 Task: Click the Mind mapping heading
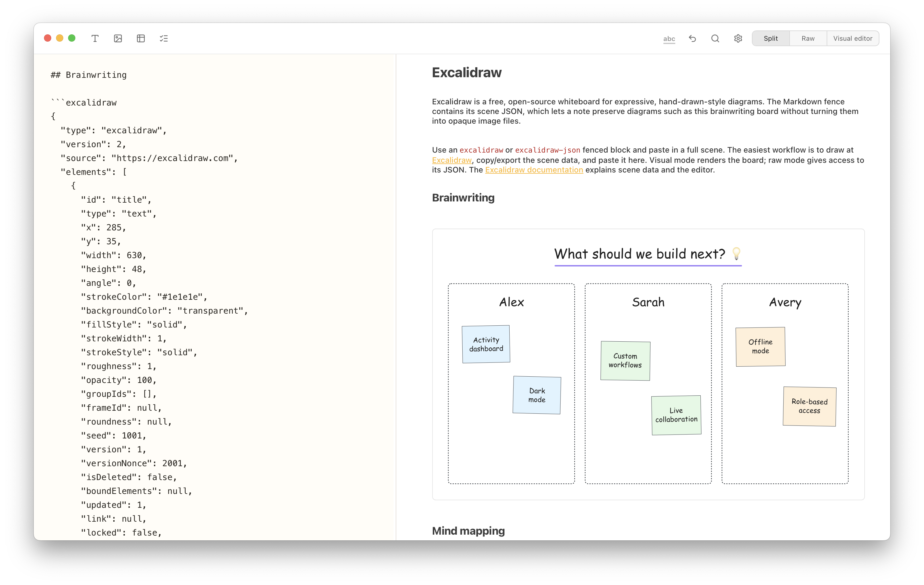point(468,531)
